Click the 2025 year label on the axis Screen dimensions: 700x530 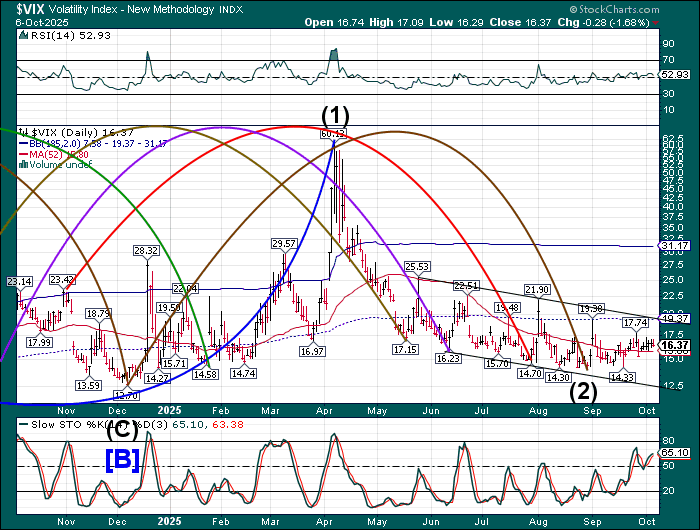[x=168, y=410]
